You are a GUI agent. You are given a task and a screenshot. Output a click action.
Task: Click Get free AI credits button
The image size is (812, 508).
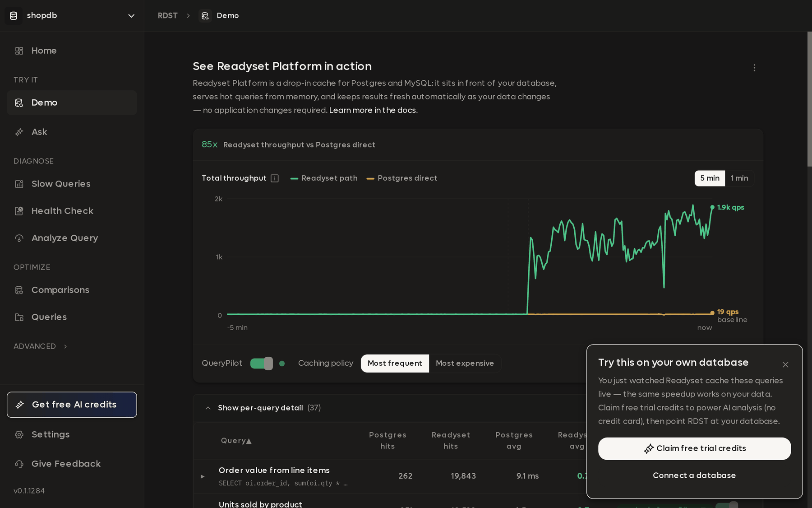[72, 405]
